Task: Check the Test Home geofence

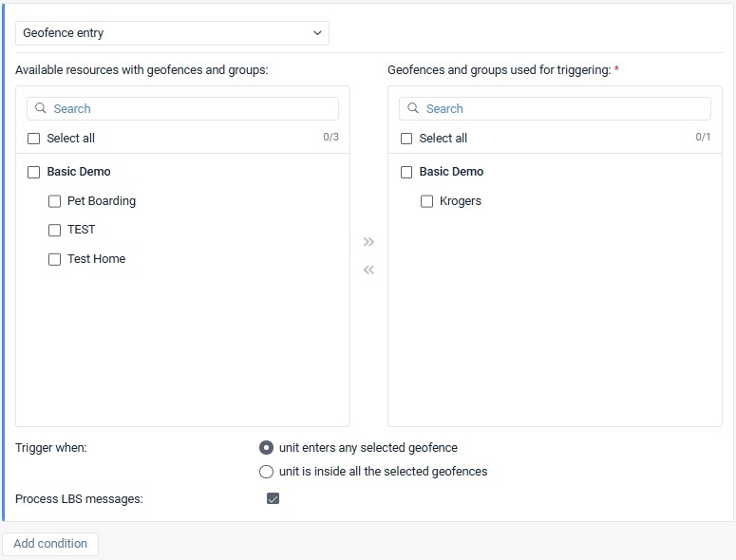Action: coord(54,259)
